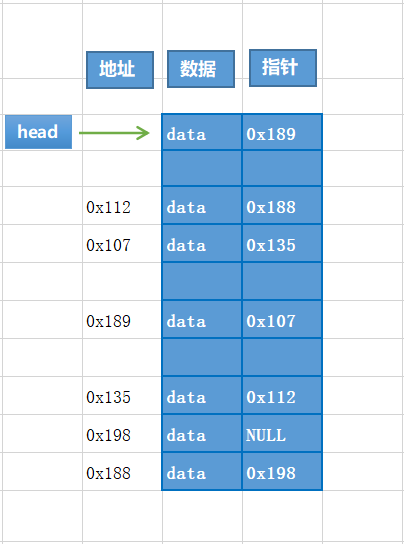Viewport: 404px width, 544px height.
Task: Select the pointer cell showing 0x198
Action: coord(282,471)
